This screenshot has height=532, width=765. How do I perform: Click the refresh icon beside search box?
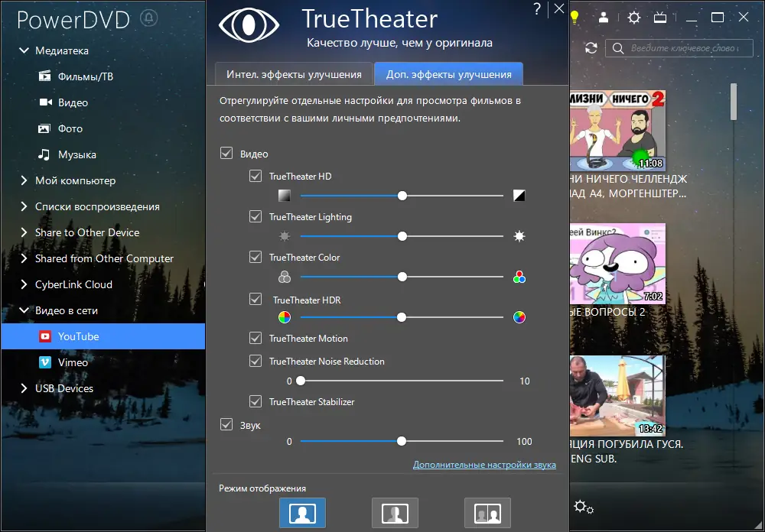click(x=591, y=48)
